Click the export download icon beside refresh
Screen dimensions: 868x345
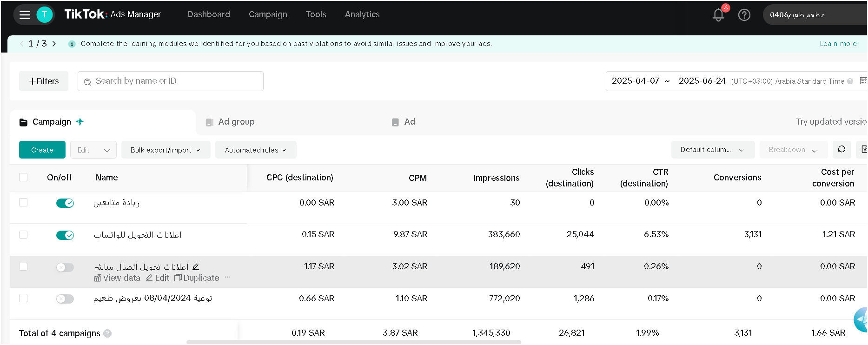coord(863,149)
